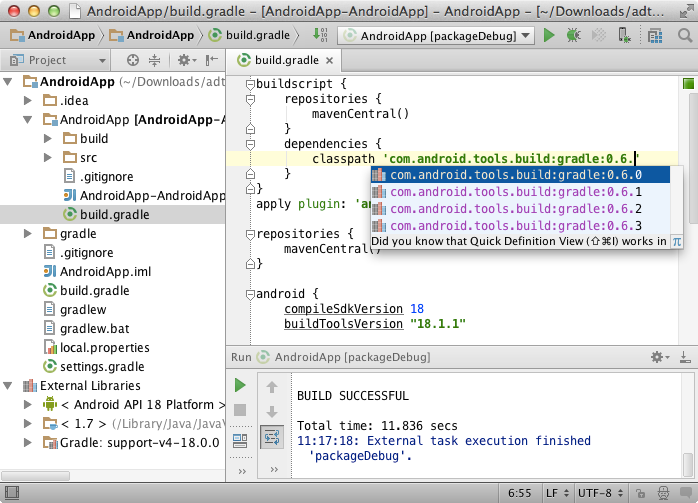Viewport: 698px width, 503px height.
Task: Open Run panel gear settings
Action: tap(659, 357)
